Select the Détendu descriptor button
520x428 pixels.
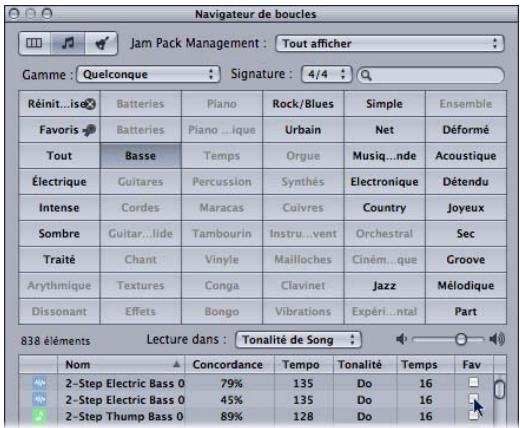(466, 182)
